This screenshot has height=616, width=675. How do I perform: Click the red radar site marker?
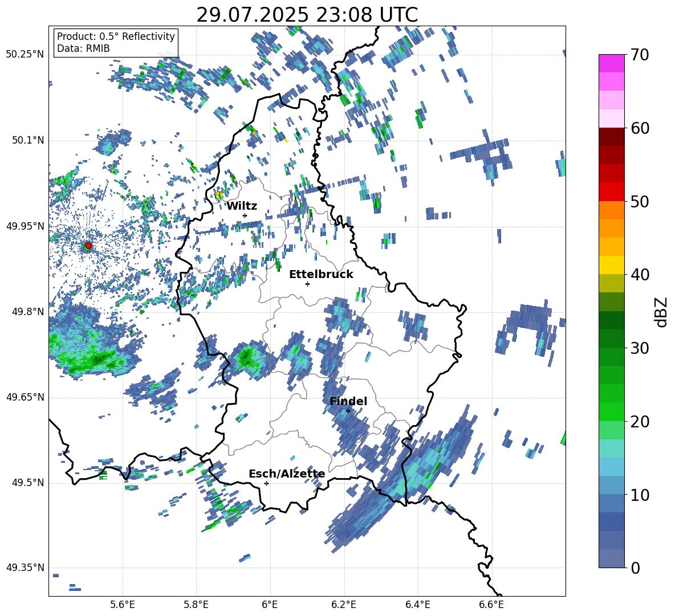click(88, 245)
